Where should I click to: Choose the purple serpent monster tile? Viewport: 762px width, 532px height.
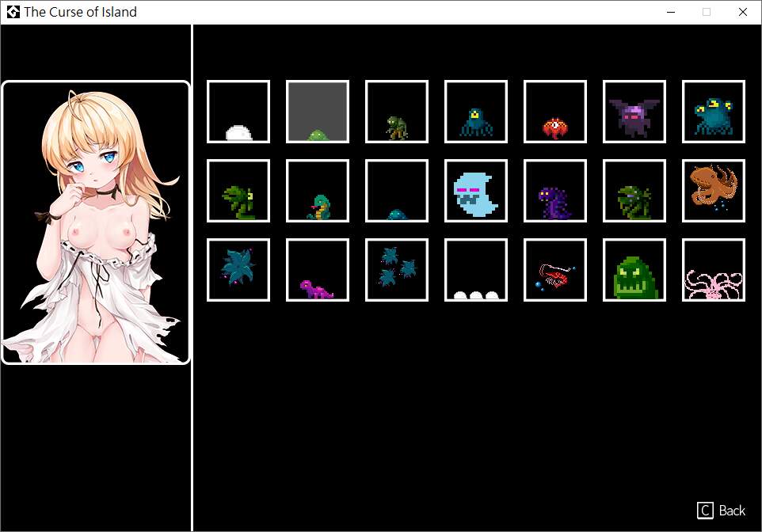[x=555, y=191]
